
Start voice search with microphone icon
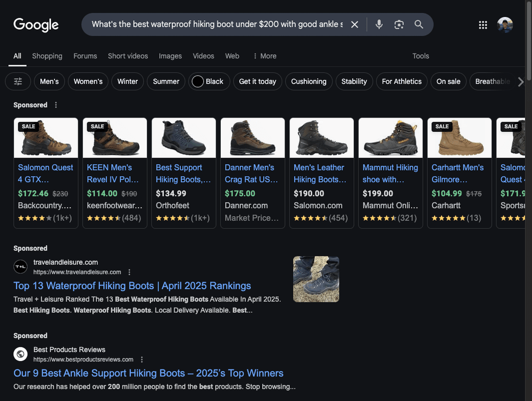click(379, 24)
